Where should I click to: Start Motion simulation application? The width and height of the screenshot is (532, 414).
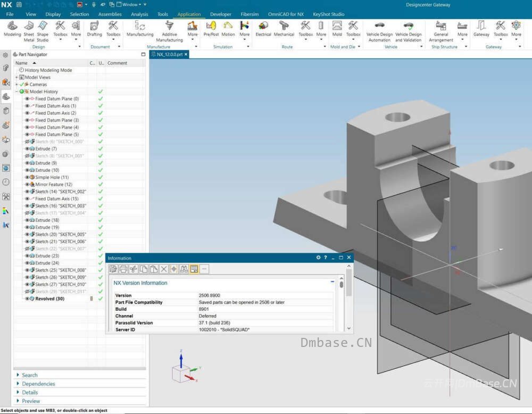click(228, 29)
